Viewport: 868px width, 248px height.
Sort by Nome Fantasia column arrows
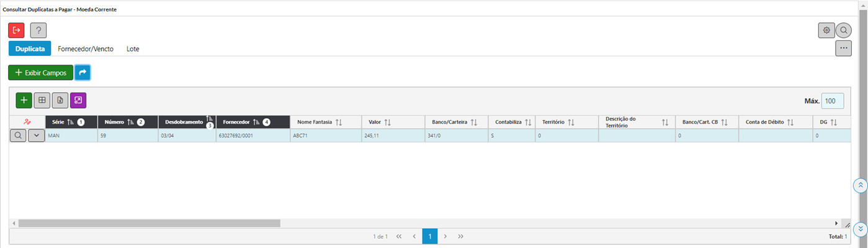[338, 122]
